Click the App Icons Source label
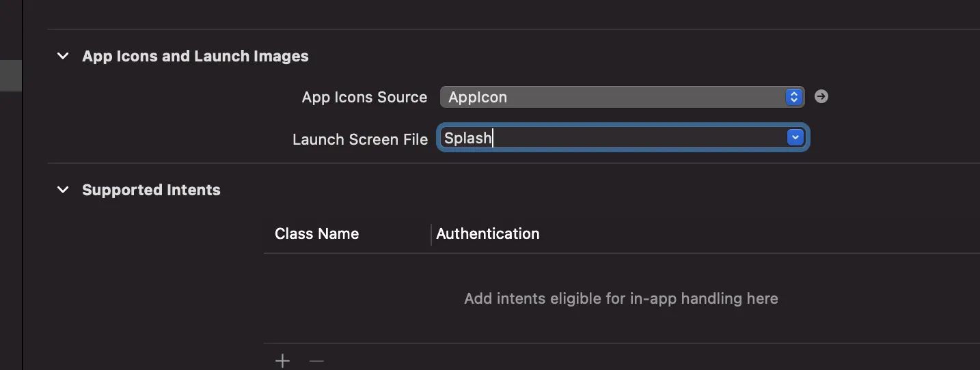Image resolution: width=980 pixels, height=370 pixels. (x=364, y=97)
